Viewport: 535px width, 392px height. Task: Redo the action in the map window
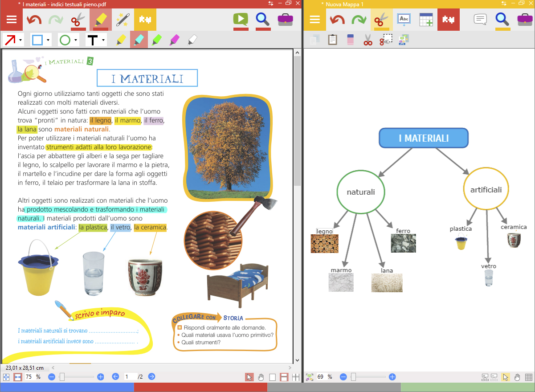(359, 20)
